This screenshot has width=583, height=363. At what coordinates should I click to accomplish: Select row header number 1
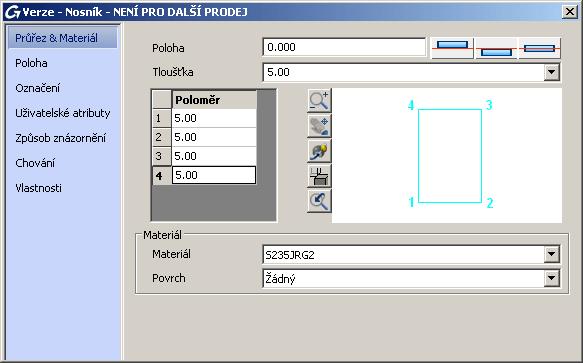(162, 118)
